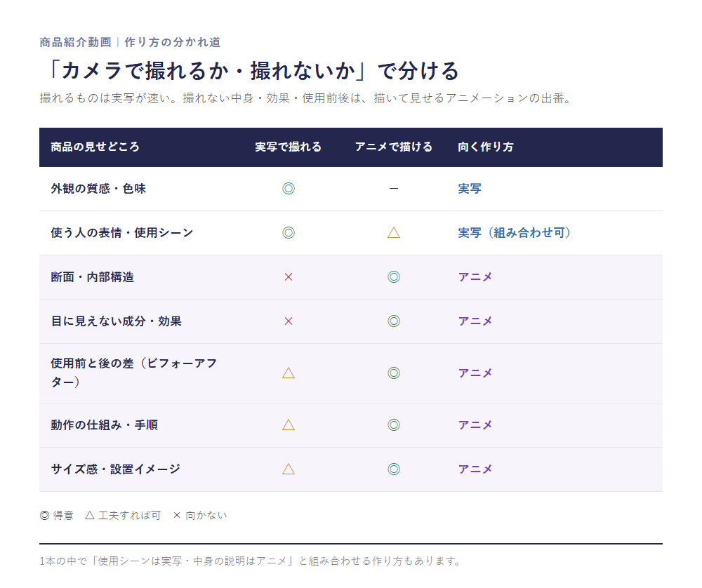
Task: Click the 実写 double-circle for 使う人の表情・使用シーン
Action: (x=289, y=233)
